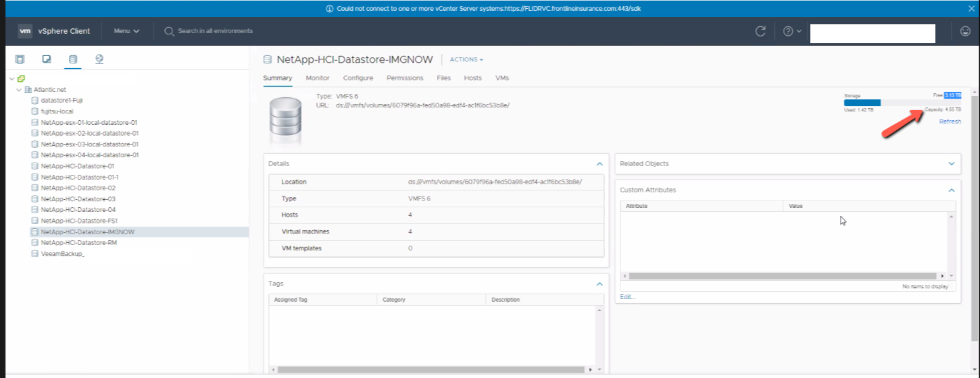Collapse the Details panel
Viewport: 980px width, 378px height.
point(599,163)
